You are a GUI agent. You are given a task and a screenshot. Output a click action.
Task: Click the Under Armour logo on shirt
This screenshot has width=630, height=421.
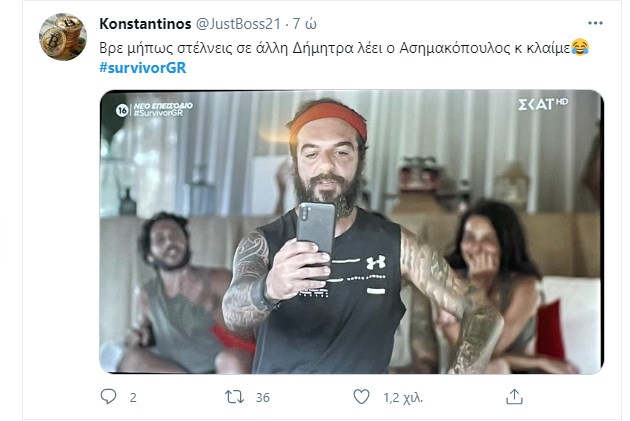pos(376,262)
